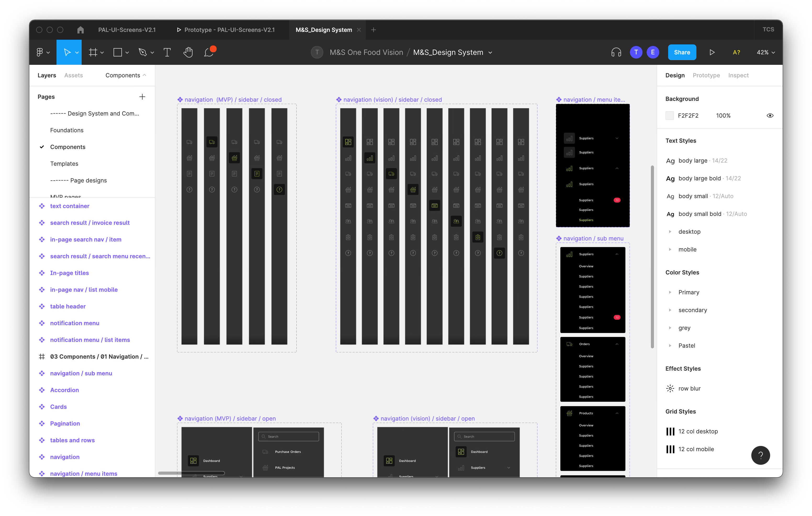Open M&S One Food Vision project link
The image size is (812, 516).
(x=366, y=52)
